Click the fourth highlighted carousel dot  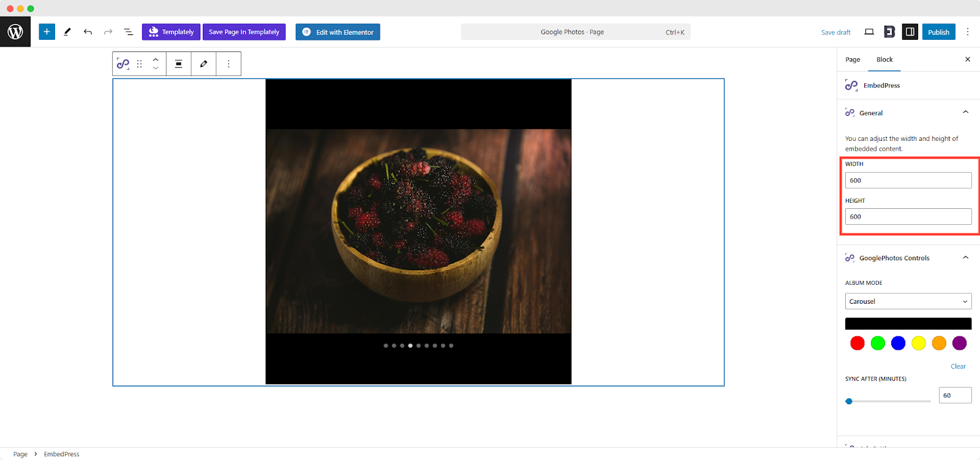(x=410, y=345)
